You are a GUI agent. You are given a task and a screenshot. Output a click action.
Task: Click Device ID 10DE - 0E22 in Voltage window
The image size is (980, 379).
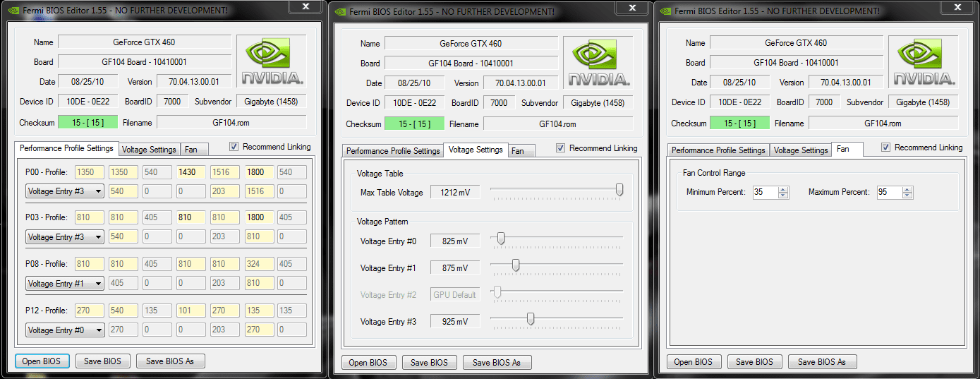click(x=414, y=103)
